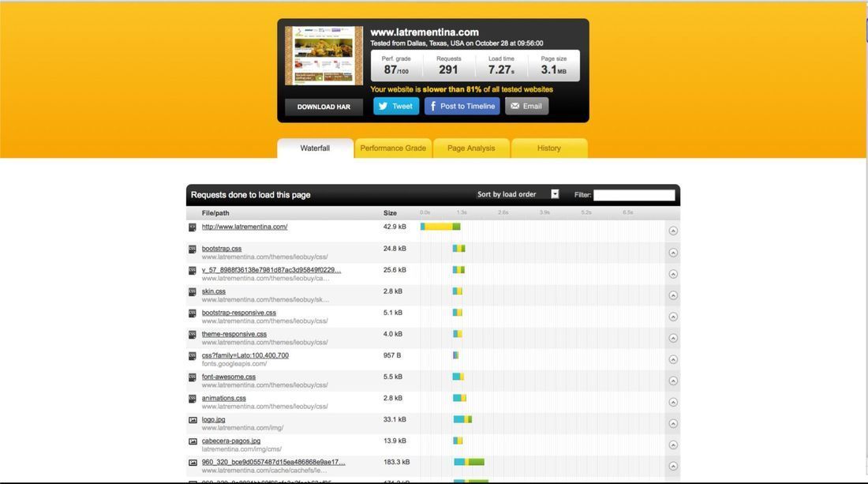The height and width of the screenshot is (484, 868).
Task: Open the bootstrap.css file link
Action: pyautogui.click(x=222, y=249)
